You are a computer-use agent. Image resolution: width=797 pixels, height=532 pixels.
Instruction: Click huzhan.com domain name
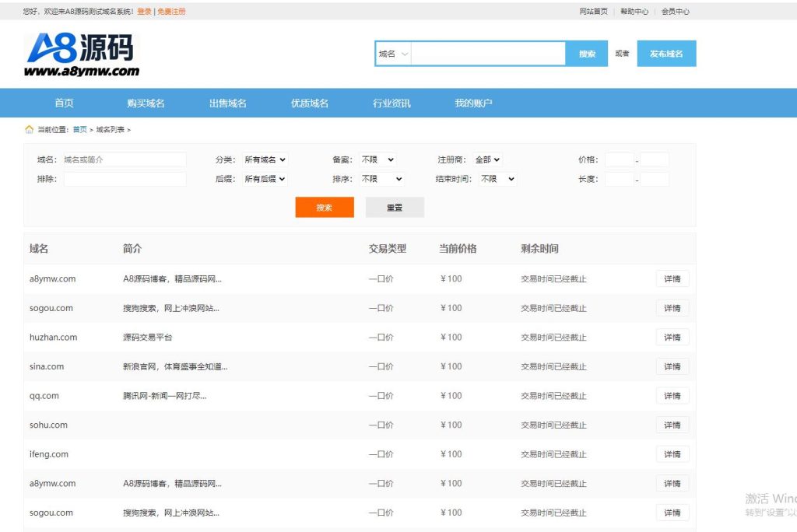(x=54, y=338)
